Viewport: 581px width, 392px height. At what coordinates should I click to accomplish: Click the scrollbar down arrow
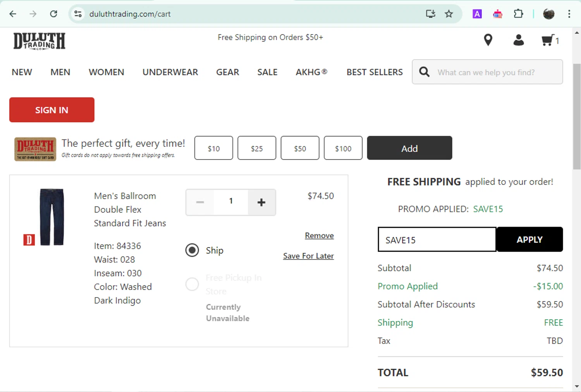coord(577,386)
